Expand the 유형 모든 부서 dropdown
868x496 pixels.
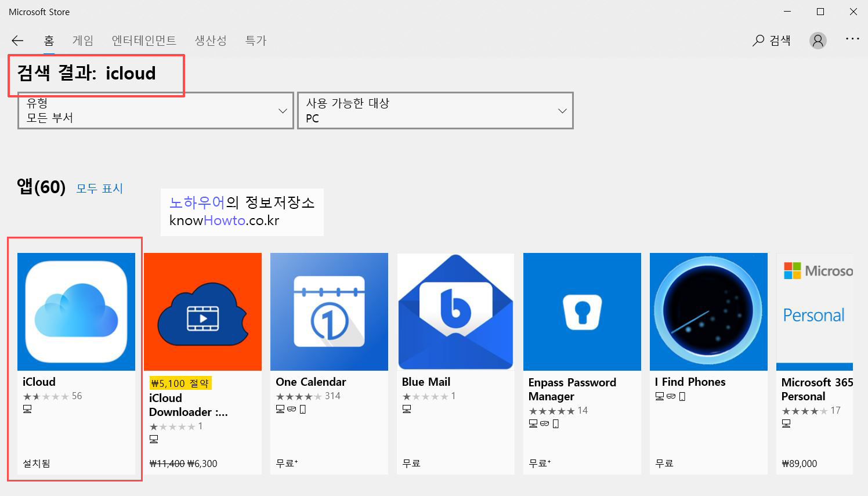[x=155, y=110]
